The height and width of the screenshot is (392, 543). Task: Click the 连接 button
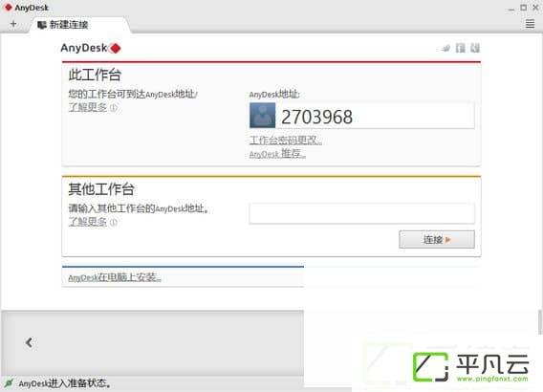437,239
